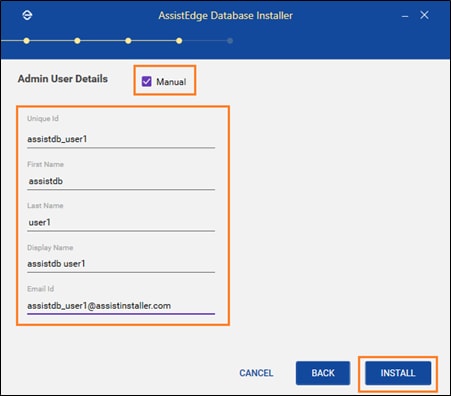Click the AssistEdge logo icon

[x=27, y=15]
